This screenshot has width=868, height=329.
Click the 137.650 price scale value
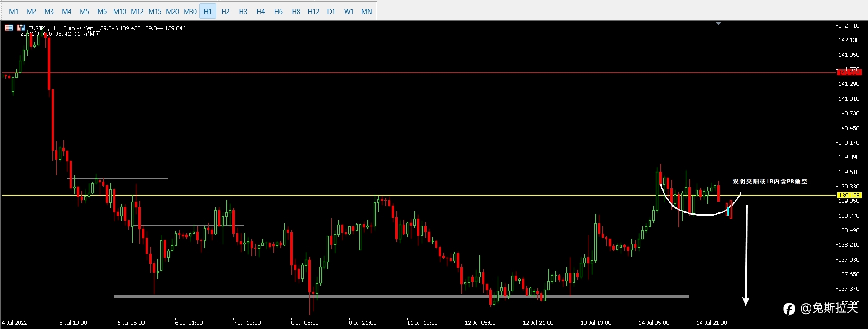click(849, 274)
